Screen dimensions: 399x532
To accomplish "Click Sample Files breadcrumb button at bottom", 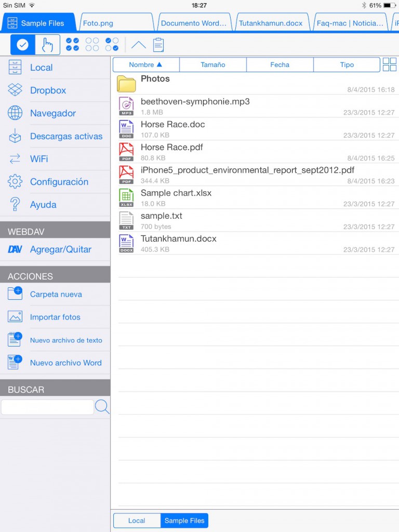I will pos(184,521).
